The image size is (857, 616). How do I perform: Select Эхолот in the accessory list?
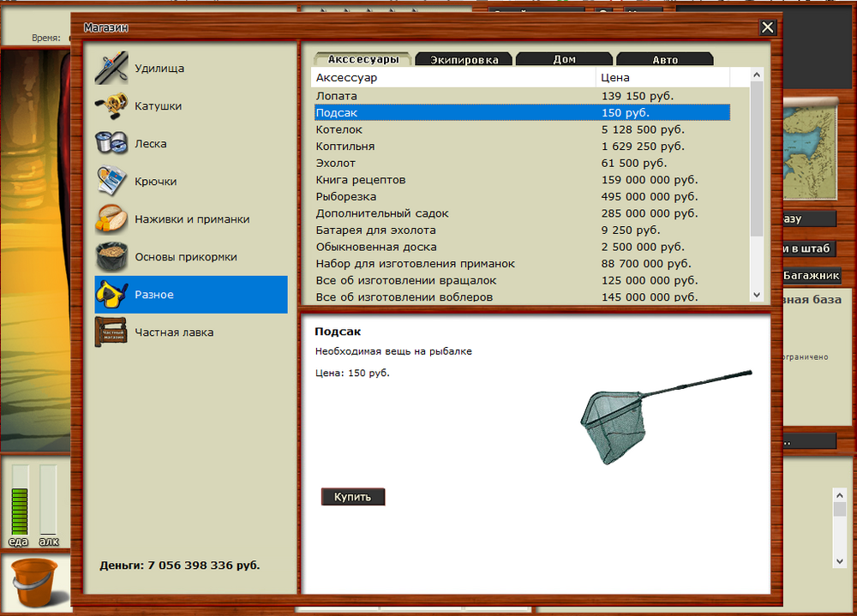[x=336, y=163]
